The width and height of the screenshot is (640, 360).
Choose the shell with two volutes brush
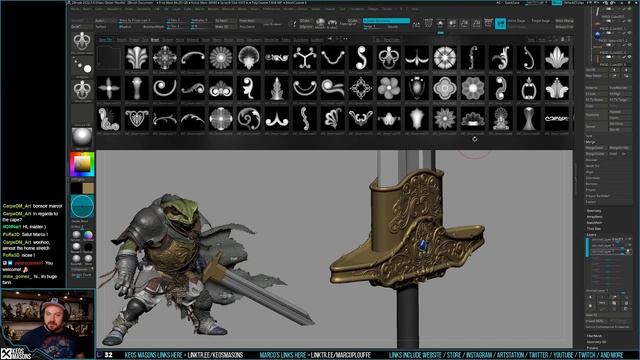point(221,88)
